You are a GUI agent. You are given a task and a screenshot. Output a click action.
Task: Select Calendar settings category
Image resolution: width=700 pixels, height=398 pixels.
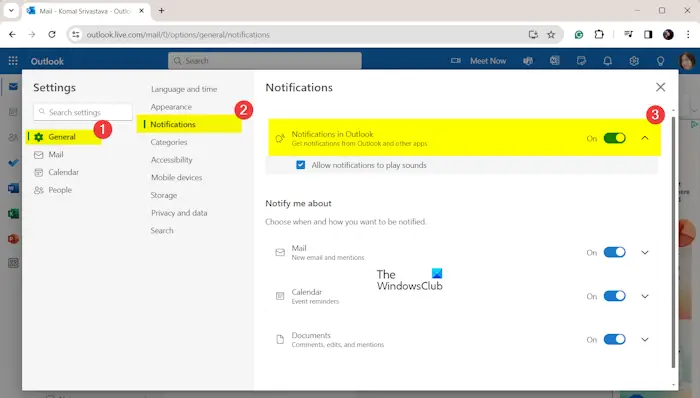tap(64, 172)
